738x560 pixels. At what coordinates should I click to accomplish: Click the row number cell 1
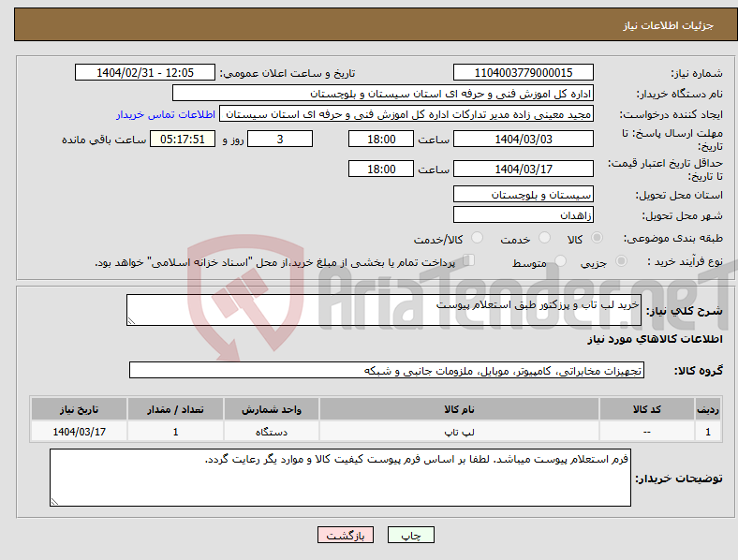pyautogui.click(x=708, y=431)
